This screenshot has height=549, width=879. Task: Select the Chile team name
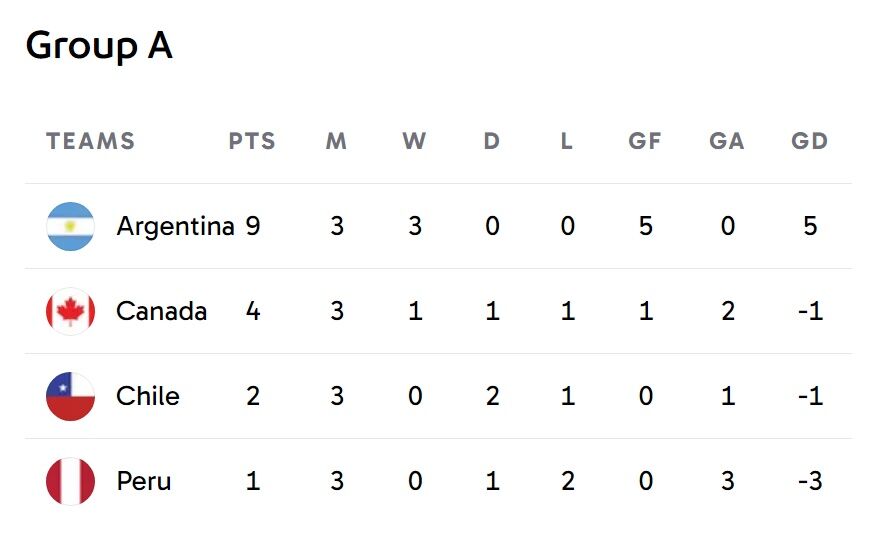[148, 396]
